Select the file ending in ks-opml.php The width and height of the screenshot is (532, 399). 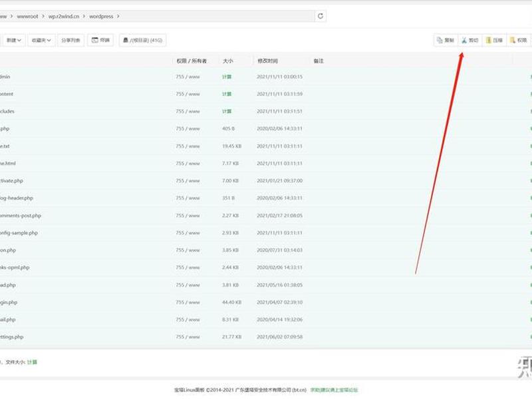15,267
